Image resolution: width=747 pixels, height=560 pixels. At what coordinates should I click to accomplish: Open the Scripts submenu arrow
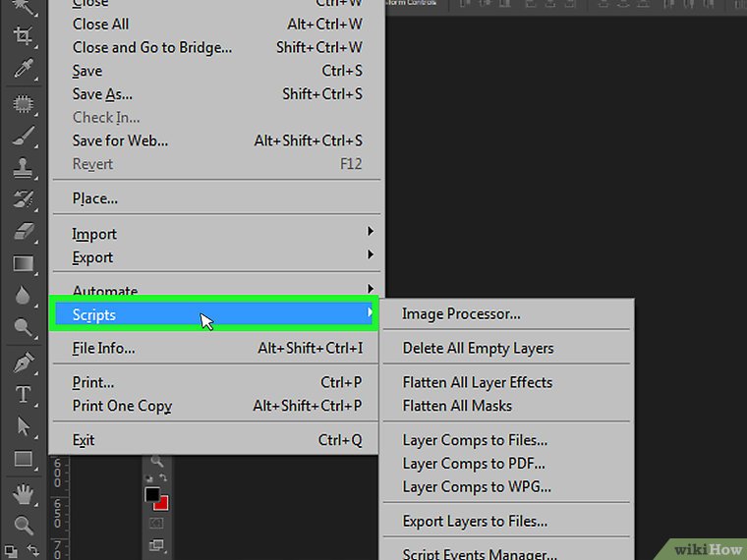pos(371,314)
